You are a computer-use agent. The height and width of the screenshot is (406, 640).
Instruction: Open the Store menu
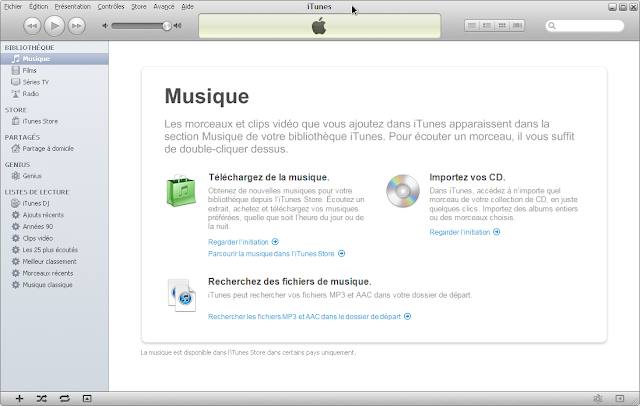coord(139,7)
